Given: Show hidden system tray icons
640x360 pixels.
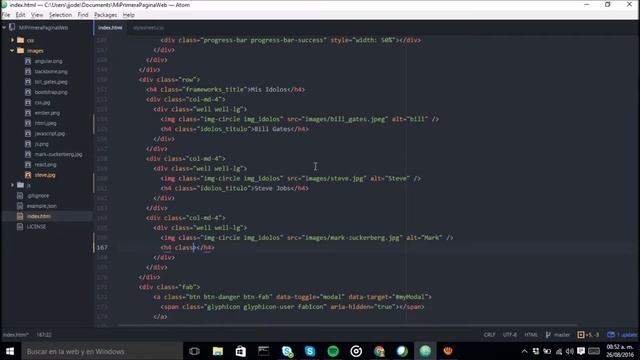Looking at the screenshot, I should (524, 351).
